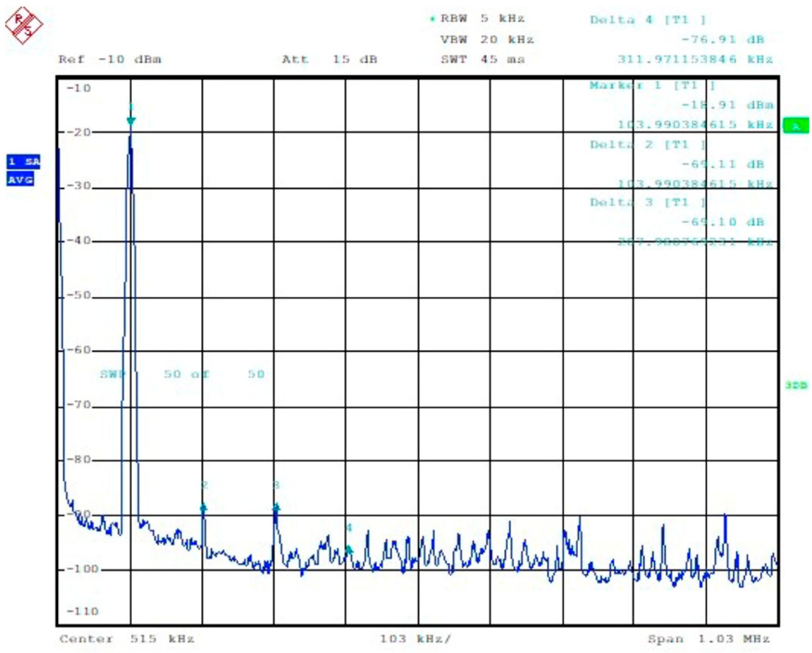Click the '311.971153846 kHz' frequency readout
This screenshot has height=653, width=812.
pyautogui.click(x=695, y=59)
